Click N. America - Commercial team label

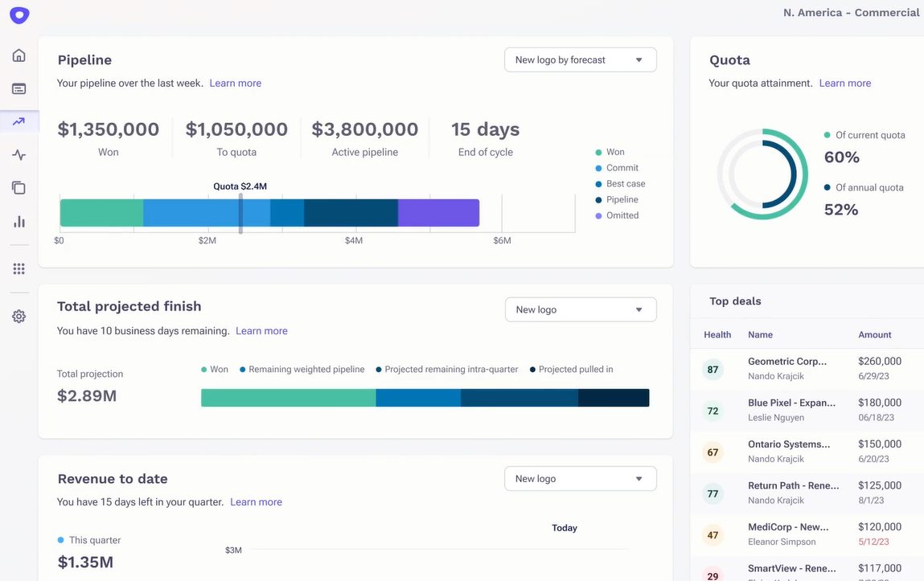click(851, 12)
